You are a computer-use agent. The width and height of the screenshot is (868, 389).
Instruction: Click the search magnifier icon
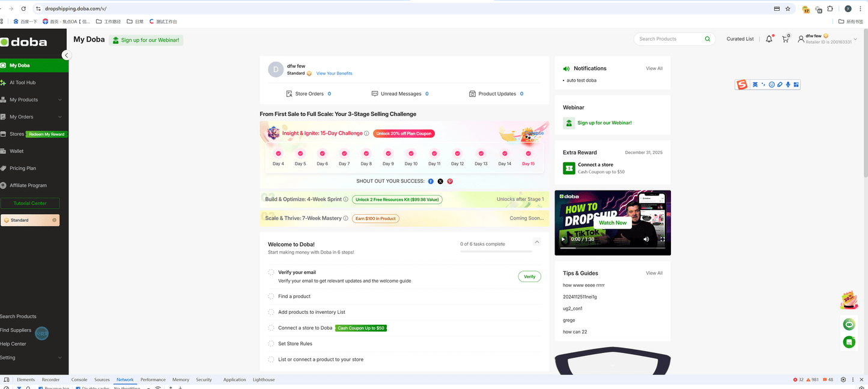[x=707, y=39]
